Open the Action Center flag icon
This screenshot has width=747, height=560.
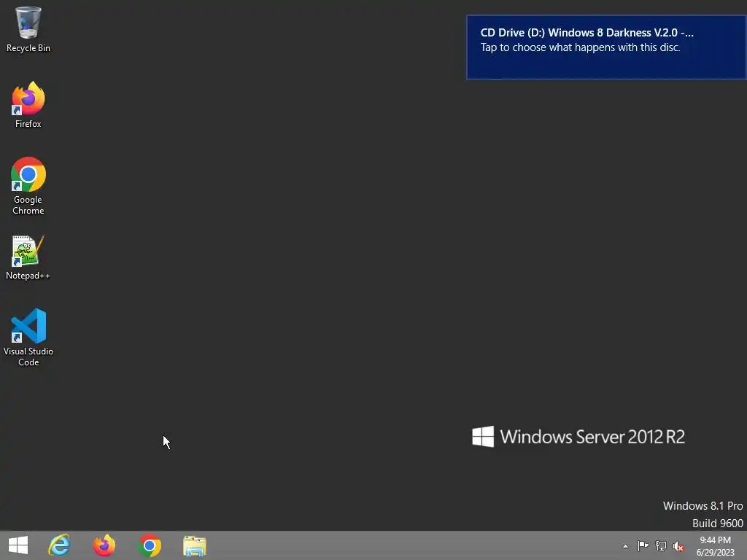click(643, 545)
